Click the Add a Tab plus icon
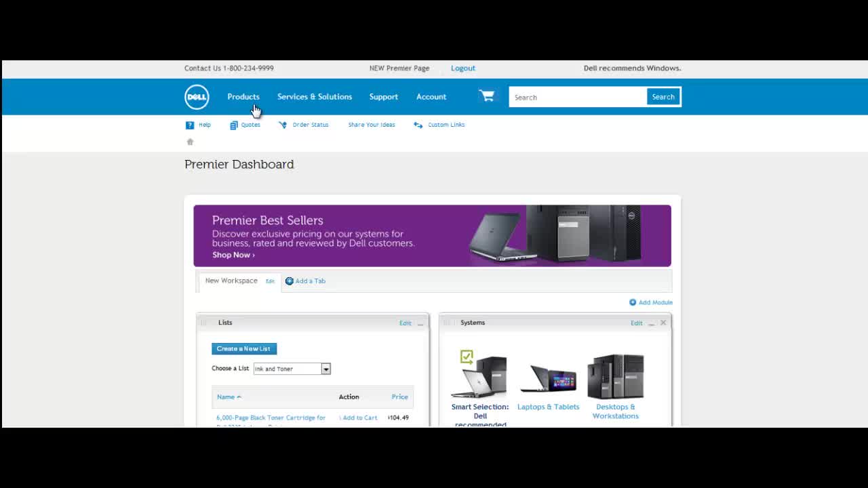The width and height of the screenshot is (868, 488). point(290,281)
